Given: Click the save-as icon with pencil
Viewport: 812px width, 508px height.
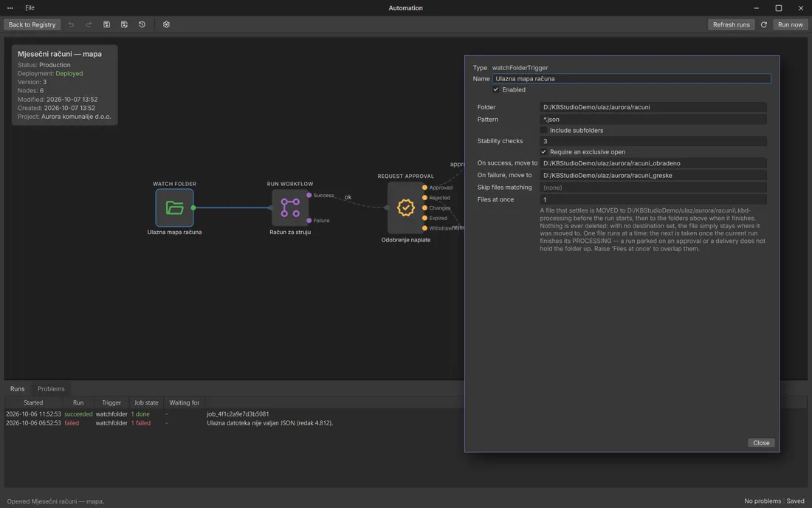Looking at the screenshot, I should (x=124, y=24).
